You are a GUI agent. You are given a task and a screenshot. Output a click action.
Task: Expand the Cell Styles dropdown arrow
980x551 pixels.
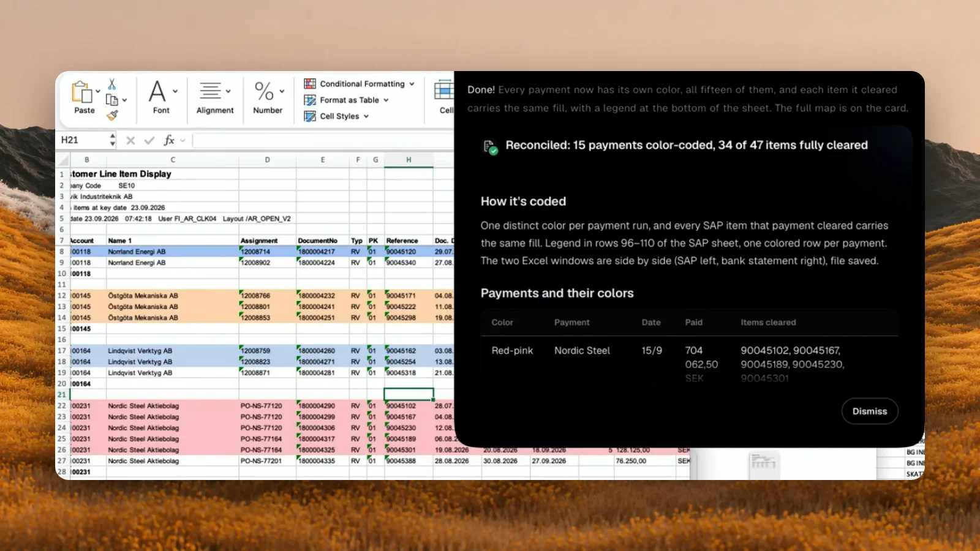(x=366, y=116)
